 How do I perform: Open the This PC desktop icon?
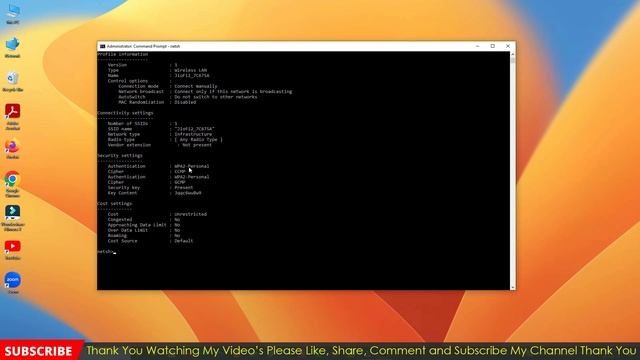pos(13,14)
